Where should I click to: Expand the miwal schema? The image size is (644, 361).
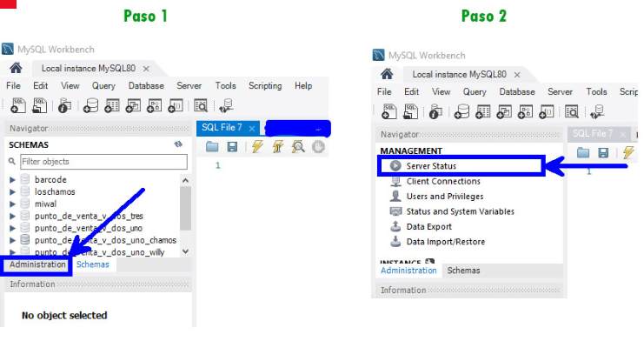[12, 204]
